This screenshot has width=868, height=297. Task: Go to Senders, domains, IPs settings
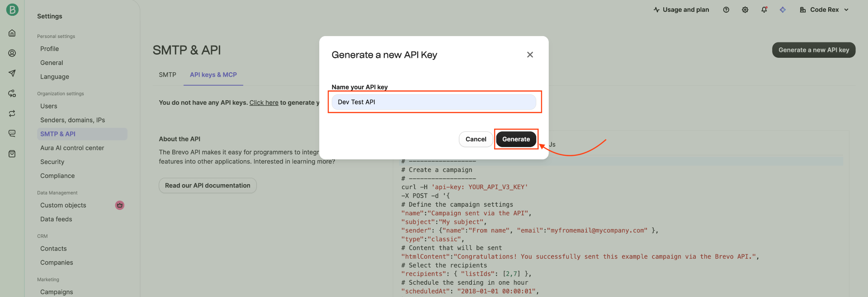pos(72,120)
